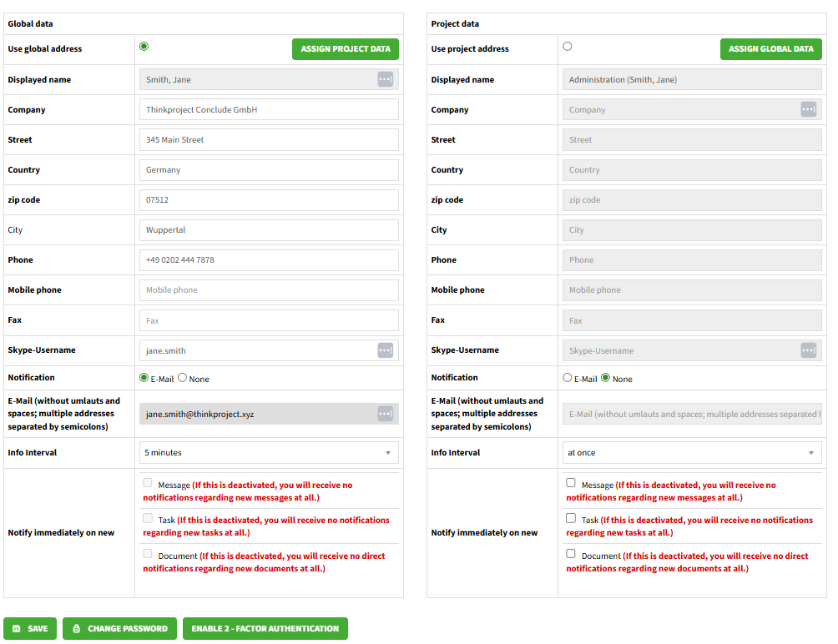Click the ellipsis icon in global E-Mail field
Viewport: 838px width, 644px height.
pyautogui.click(x=385, y=414)
